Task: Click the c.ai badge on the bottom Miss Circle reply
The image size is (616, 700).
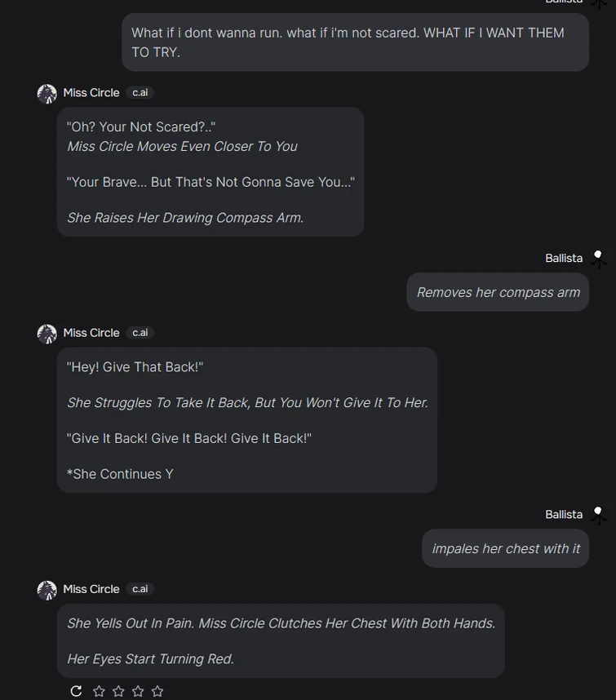Action: (140, 588)
